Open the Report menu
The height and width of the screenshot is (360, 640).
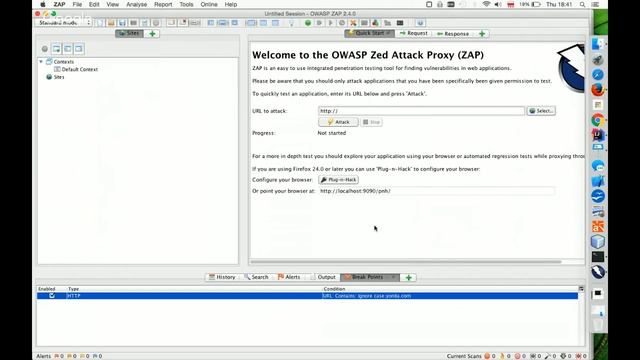pos(163,4)
